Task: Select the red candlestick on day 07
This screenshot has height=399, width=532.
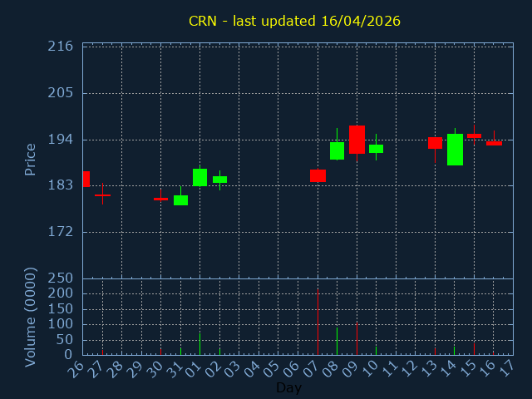Action: 318,175
